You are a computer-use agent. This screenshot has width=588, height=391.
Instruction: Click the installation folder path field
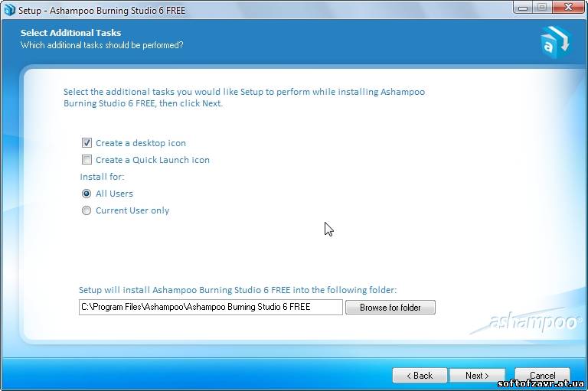click(211, 307)
